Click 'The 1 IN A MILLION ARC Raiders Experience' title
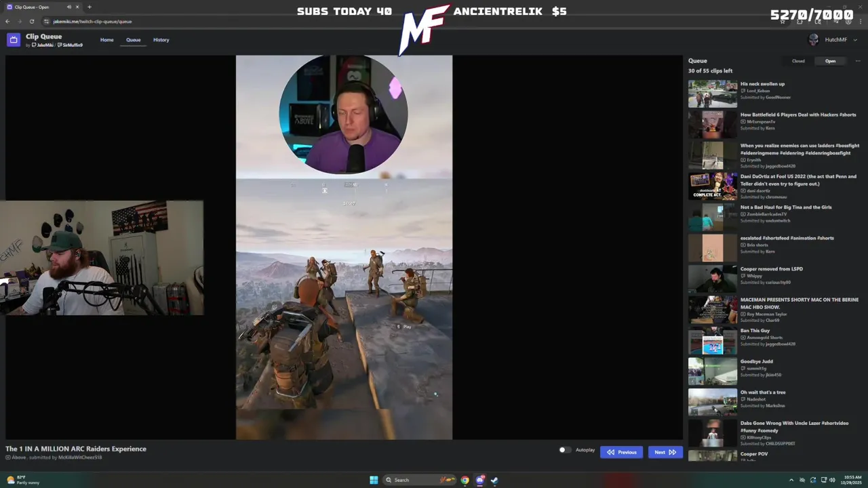868x488 pixels. pos(76,449)
